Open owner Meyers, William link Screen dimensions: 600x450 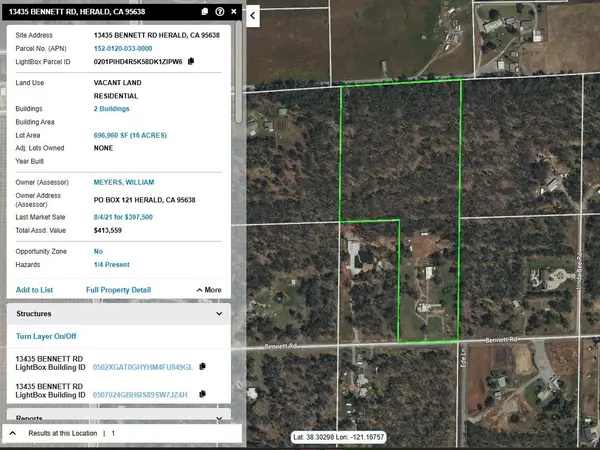124,182
